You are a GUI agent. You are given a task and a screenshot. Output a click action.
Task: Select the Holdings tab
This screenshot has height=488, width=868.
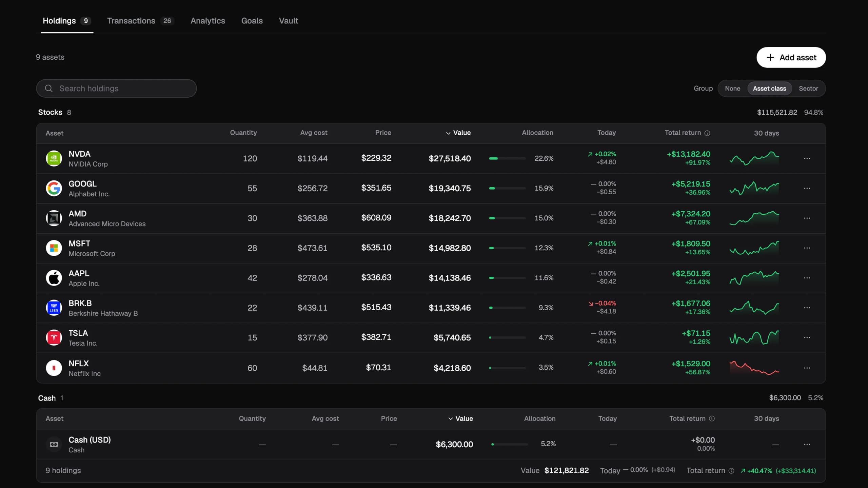point(67,21)
